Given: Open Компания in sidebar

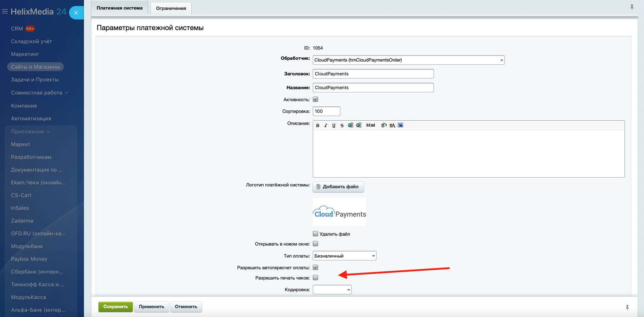Looking at the screenshot, I should tap(24, 106).
